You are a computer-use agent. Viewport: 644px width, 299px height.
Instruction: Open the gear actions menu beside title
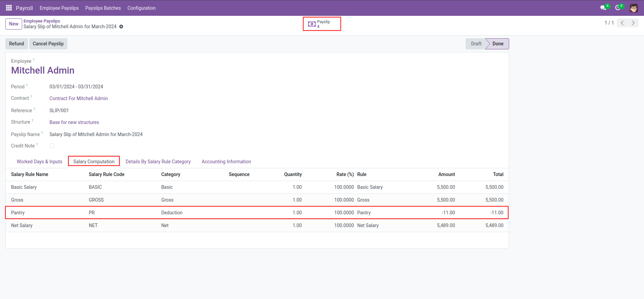121,27
